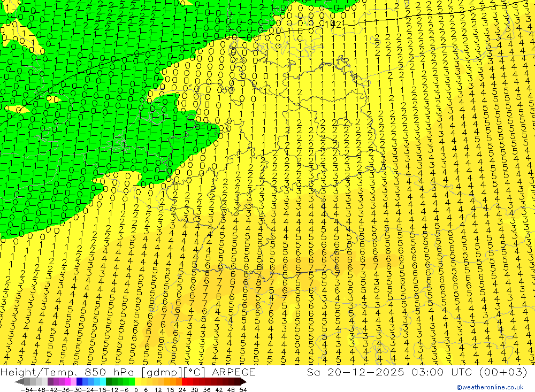Click the 'Sa 20-12-2025 03:00 UTC' timestamp

point(389,372)
